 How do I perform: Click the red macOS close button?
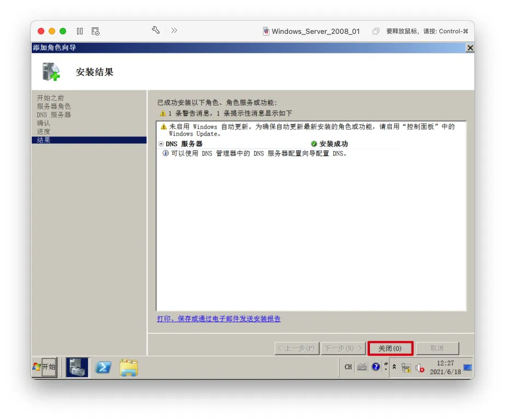(x=41, y=31)
